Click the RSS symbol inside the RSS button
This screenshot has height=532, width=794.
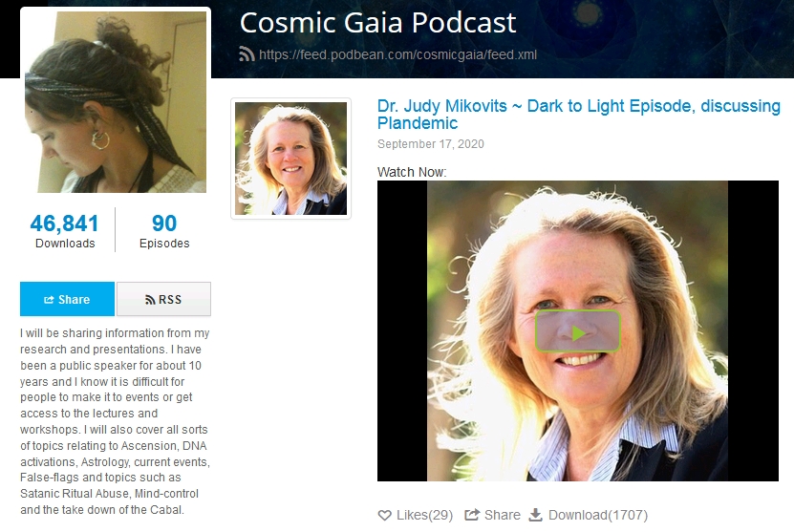pyautogui.click(x=150, y=300)
